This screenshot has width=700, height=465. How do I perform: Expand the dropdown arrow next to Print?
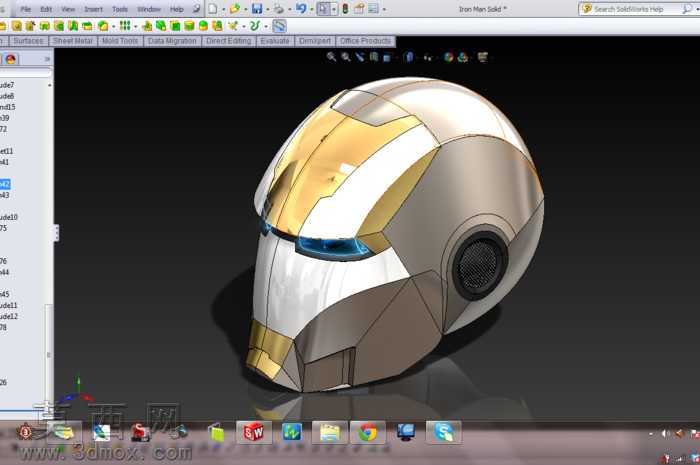pyautogui.click(x=290, y=9)
